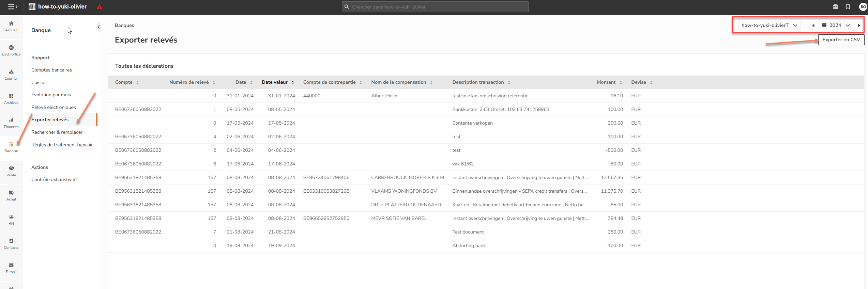Open Évolution par mois report
This screenshot has height=289, width=868.
click(x=51, y=95)
